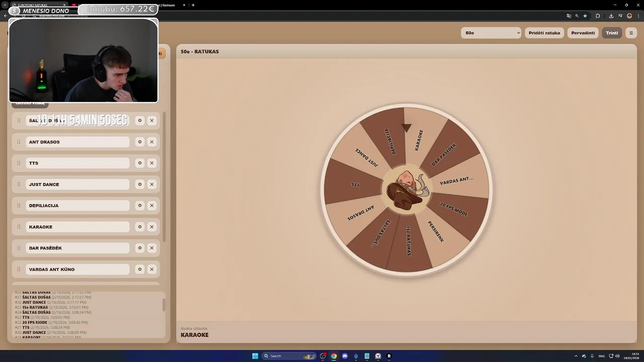This screenshot has width=644, height=362.
Task: Edit the ANT DRĄSOS name field
Action: pos(77,142)
